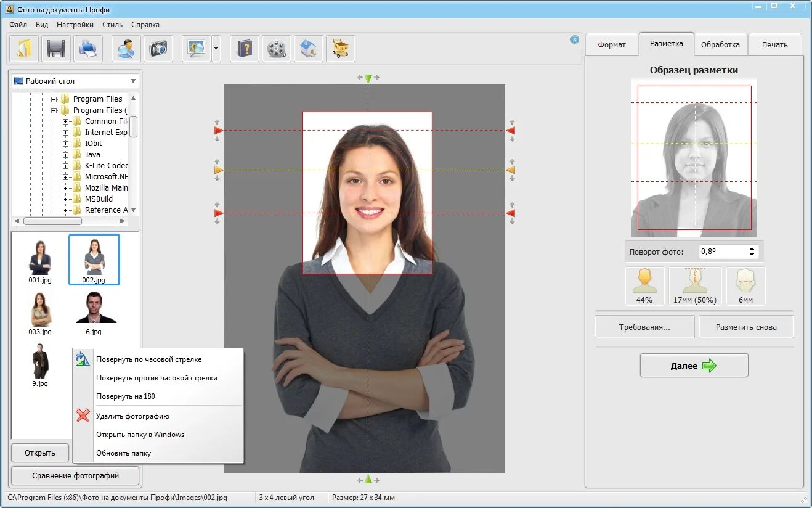Click the house home page icon
The image size is (812, 508).
(309, 49)
